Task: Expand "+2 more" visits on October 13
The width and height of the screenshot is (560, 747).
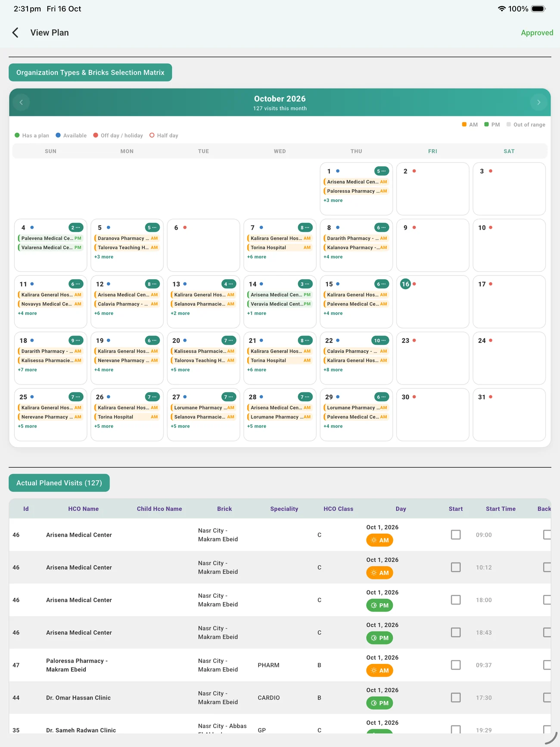Action: [x=180, y=313]
